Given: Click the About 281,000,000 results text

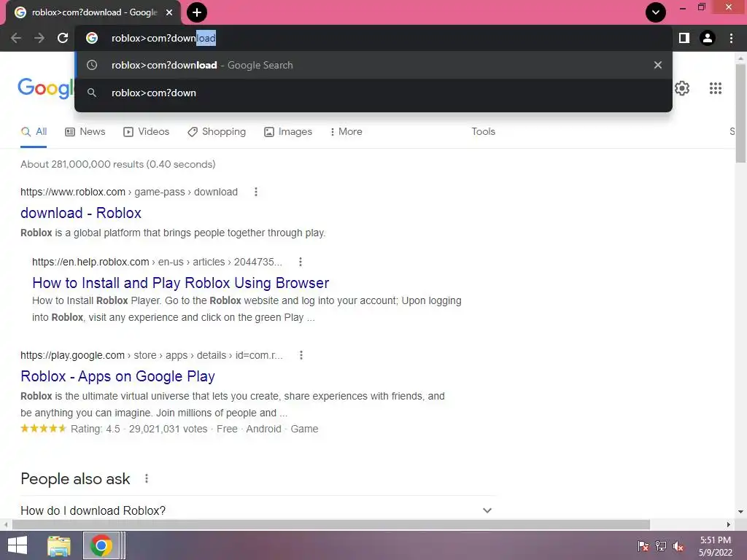Looking at the screenshot, I should [117, 164].
